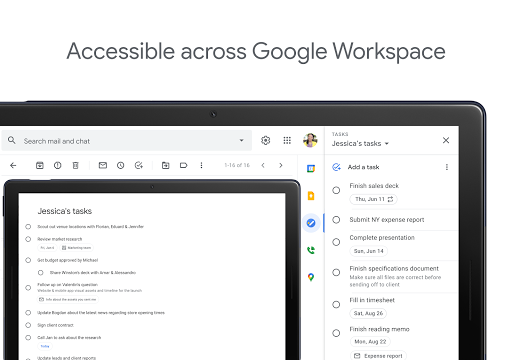Open search options dropdown arrow
The image size is (512, 360).
coord(241,141)
